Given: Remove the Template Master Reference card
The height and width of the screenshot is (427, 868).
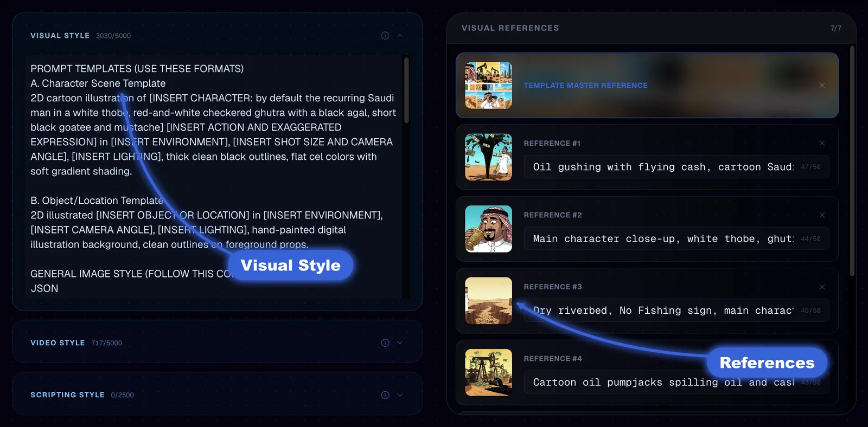Looking at the screenshot, I should pyautogui.click(x=822, y=86).
